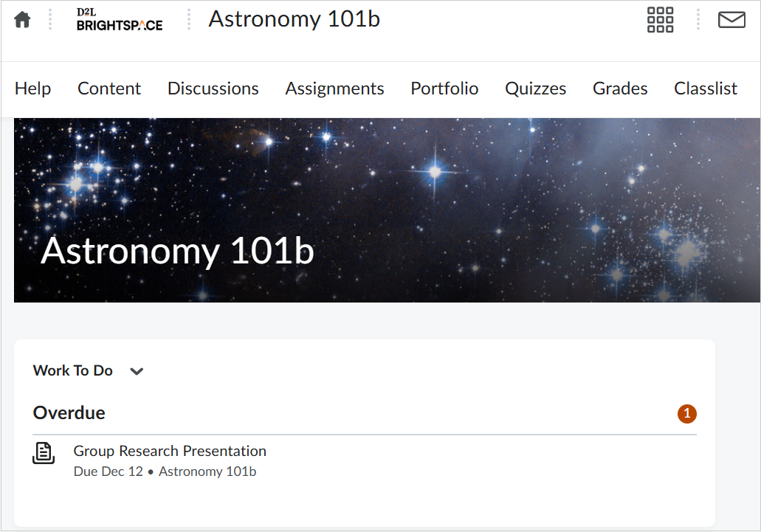Viewport: 761px width, 532px height.
Task: Click the Astronomy 101b banner image
Action: [x=380, y=209]
